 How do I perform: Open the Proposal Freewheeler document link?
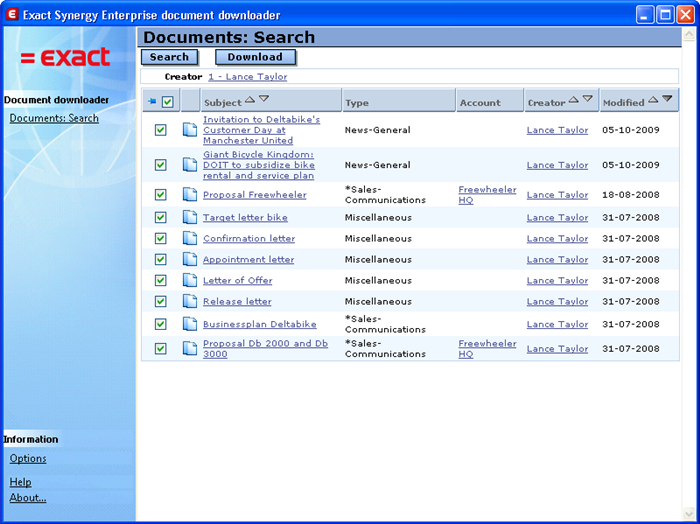pos(254,195)
